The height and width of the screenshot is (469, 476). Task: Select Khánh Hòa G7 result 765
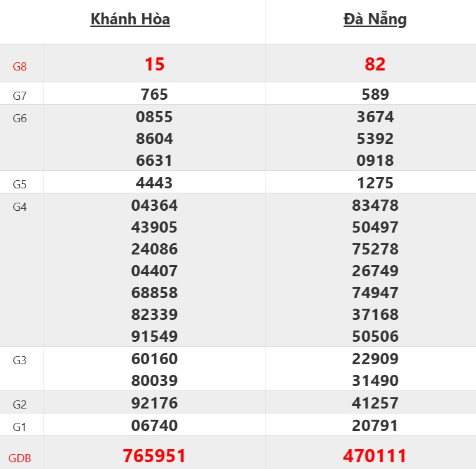tap(155, 94)
